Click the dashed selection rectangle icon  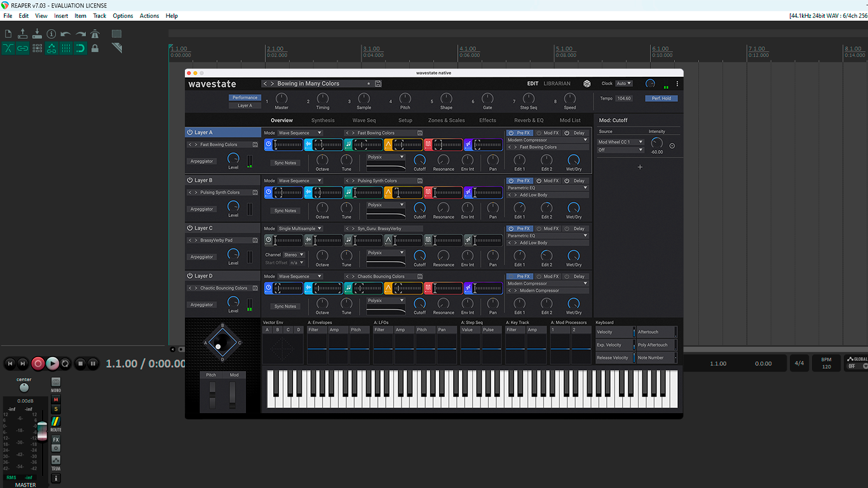tap(117, 34)
